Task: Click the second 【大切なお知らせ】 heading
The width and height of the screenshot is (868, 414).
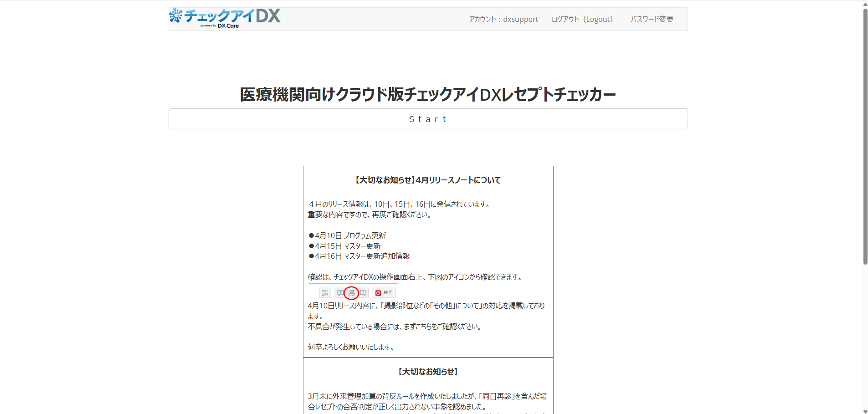Action: (x=428, y=372)
